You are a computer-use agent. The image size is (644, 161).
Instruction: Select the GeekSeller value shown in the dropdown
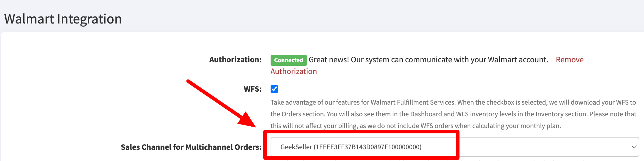coord(351,147)
